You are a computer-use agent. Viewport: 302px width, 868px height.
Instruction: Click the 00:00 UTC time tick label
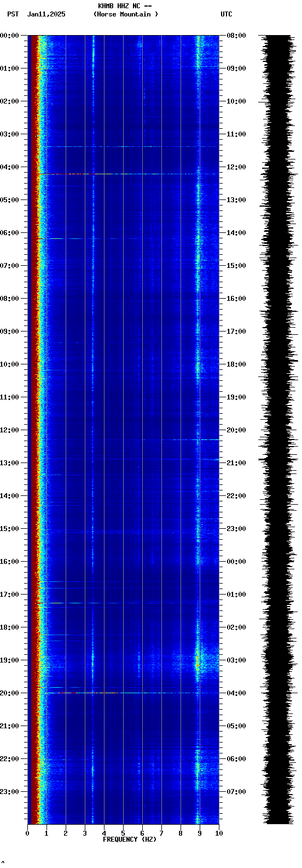pyautogui.click(x=236, y=562)
